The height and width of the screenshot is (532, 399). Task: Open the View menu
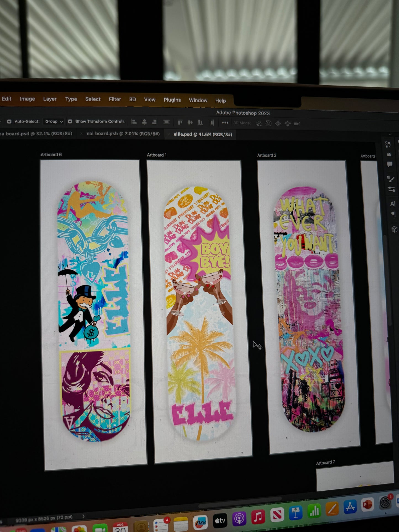[150, 100]
